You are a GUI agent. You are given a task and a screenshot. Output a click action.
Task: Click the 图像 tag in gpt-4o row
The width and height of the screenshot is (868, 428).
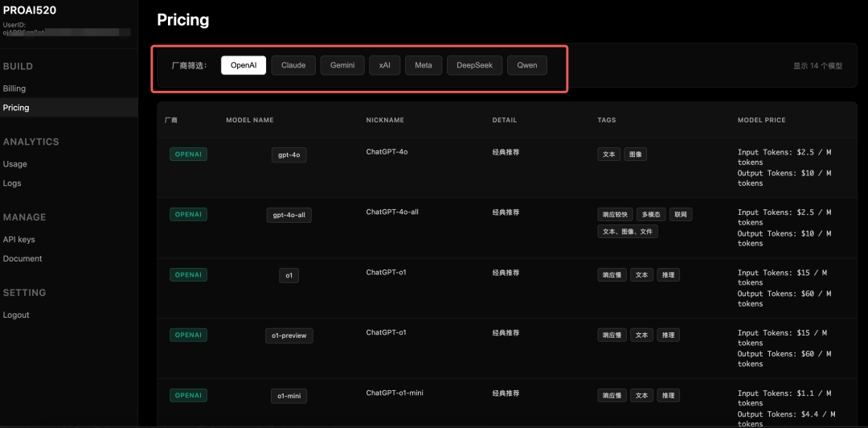[636, 154]
